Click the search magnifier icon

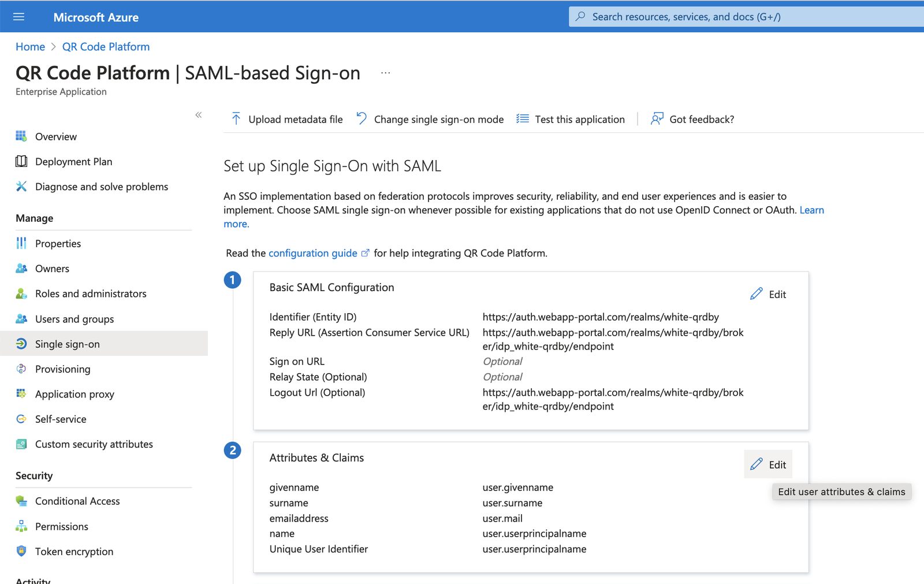580,16
